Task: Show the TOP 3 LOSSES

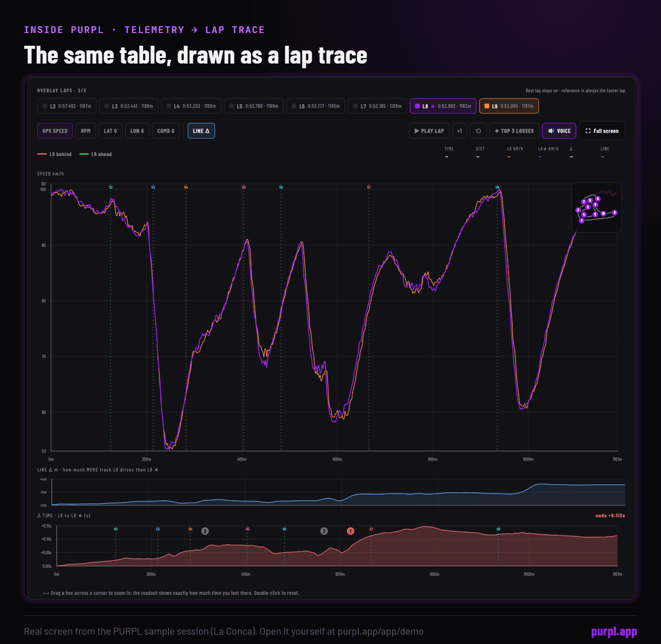Action: click(x=514, y=131)
